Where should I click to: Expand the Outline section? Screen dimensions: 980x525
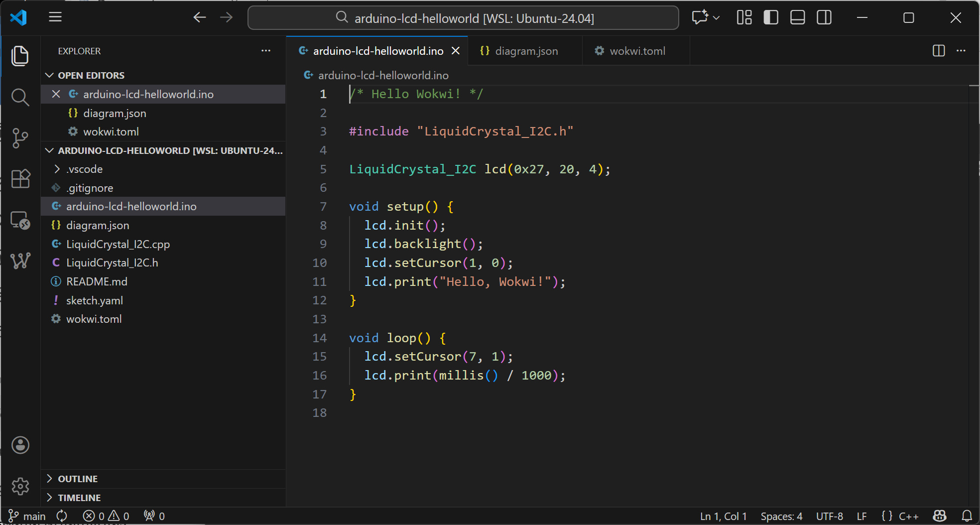(78, 479)
